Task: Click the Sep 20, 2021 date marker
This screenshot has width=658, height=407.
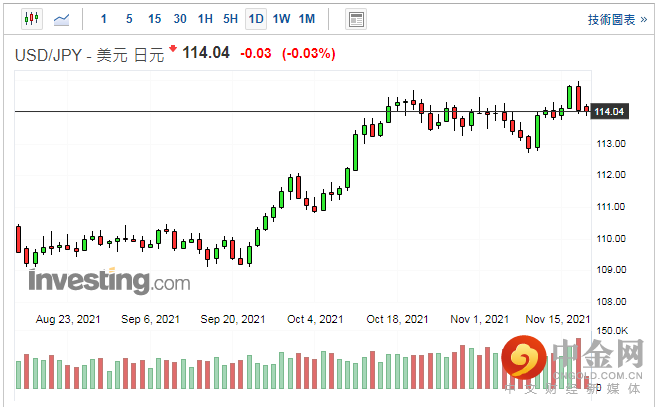Action: click(x=230, y=319)
